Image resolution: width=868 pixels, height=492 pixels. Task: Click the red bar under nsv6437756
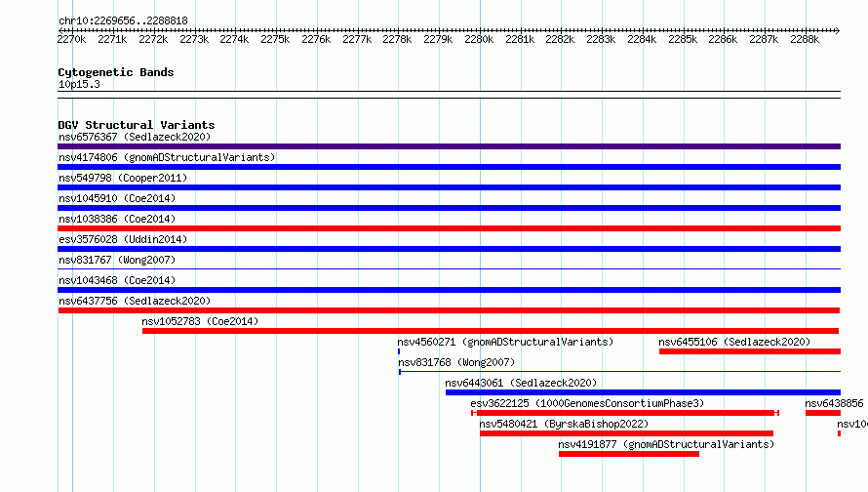(449, 310)
